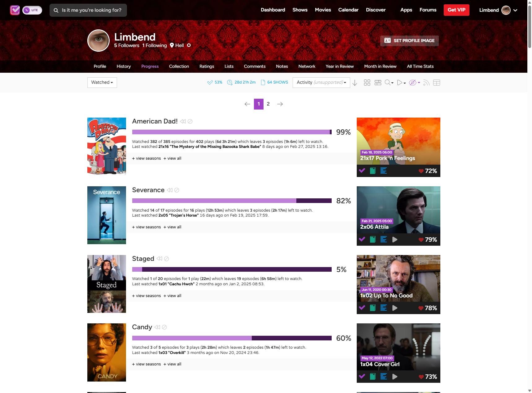
Task: Play 1x04 Cover Girl episode
Action: pyautogui.click(x=395, y=377)
